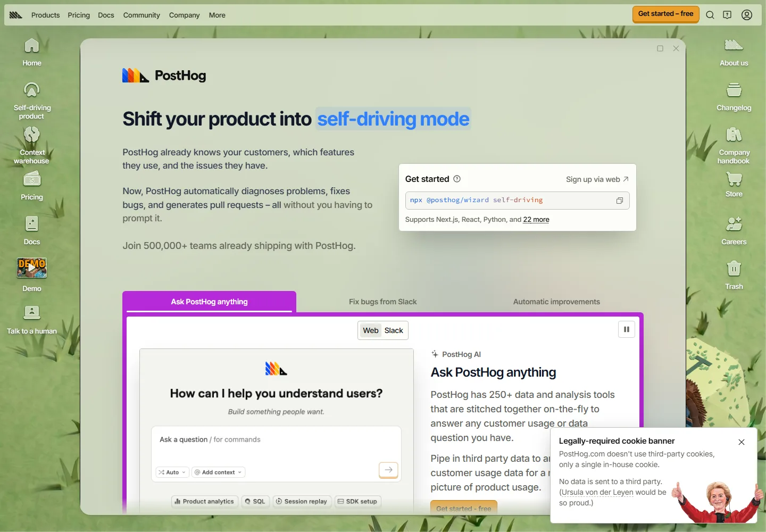Close the cookie banner
Viewport: 766px width, 532px height.
[742, 442]
